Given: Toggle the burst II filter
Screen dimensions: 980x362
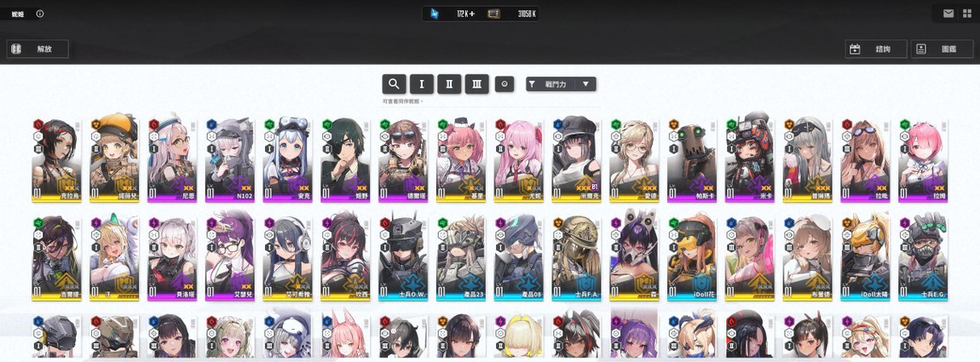Looking at the screenshot, I should click(x=449, y=83).
